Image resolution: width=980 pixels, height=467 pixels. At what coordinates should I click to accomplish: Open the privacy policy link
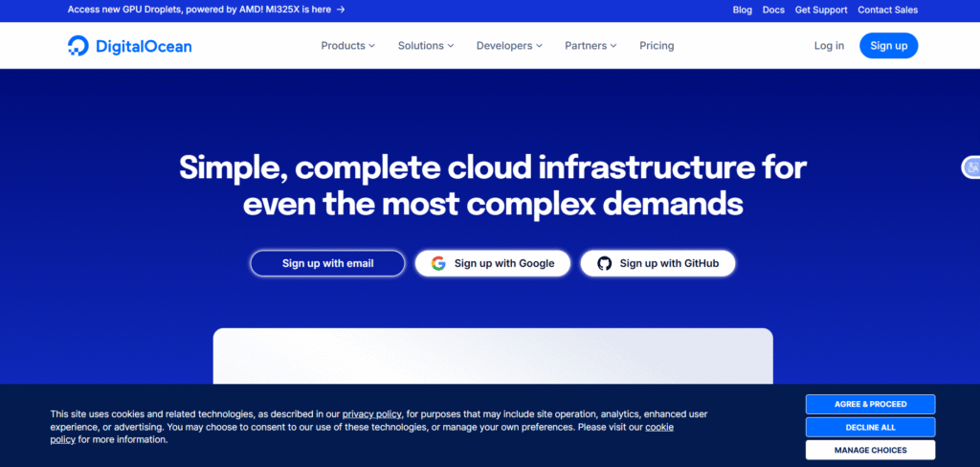(372, 414)
